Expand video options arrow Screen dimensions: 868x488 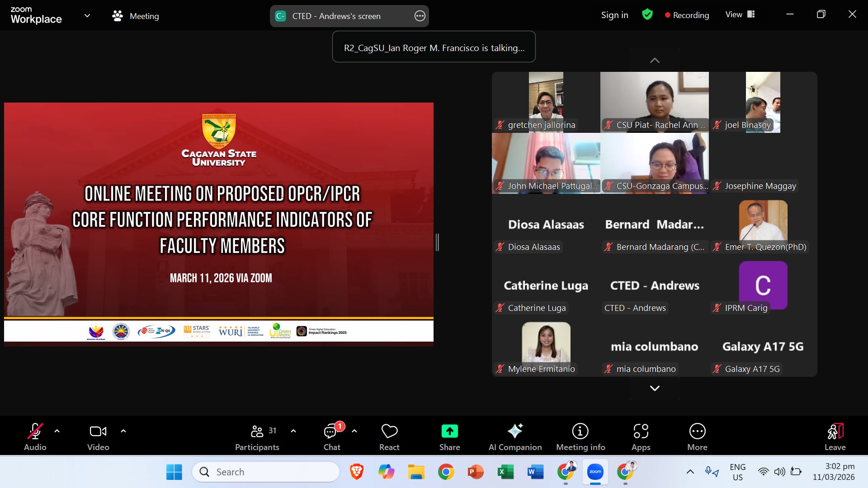123,431
